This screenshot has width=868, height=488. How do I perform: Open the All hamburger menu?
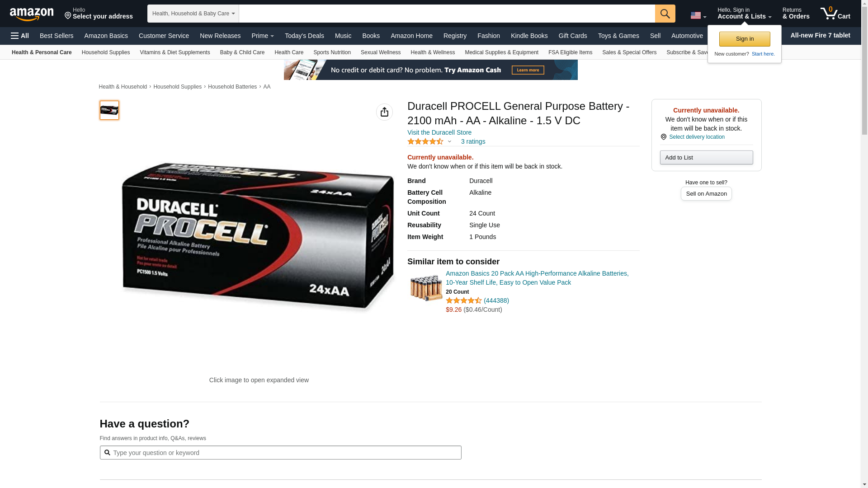[20, 36]
